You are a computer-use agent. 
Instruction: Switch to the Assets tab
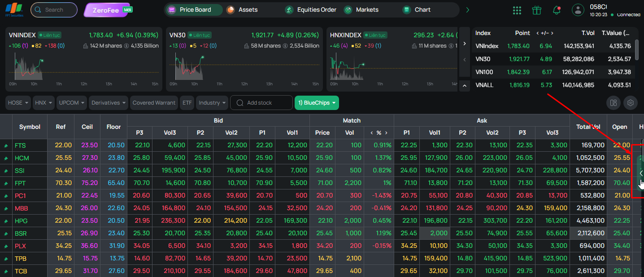pos(242,10)
